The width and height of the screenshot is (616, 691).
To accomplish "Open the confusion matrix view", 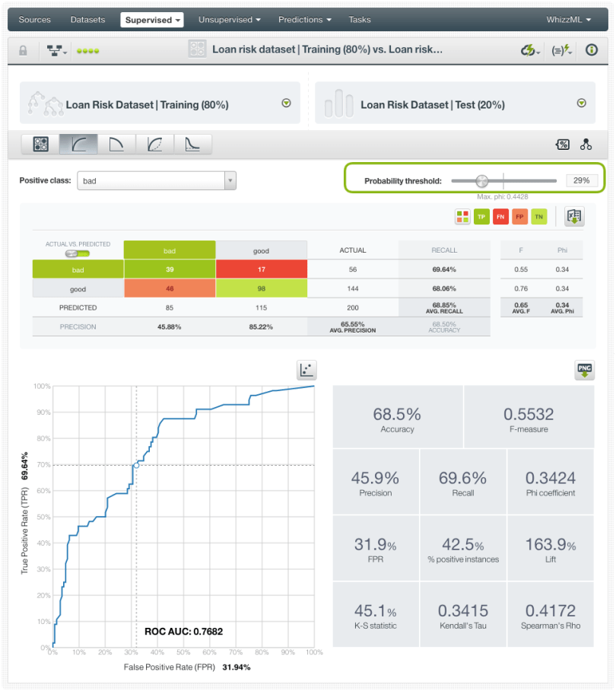I will click(40, 143).
